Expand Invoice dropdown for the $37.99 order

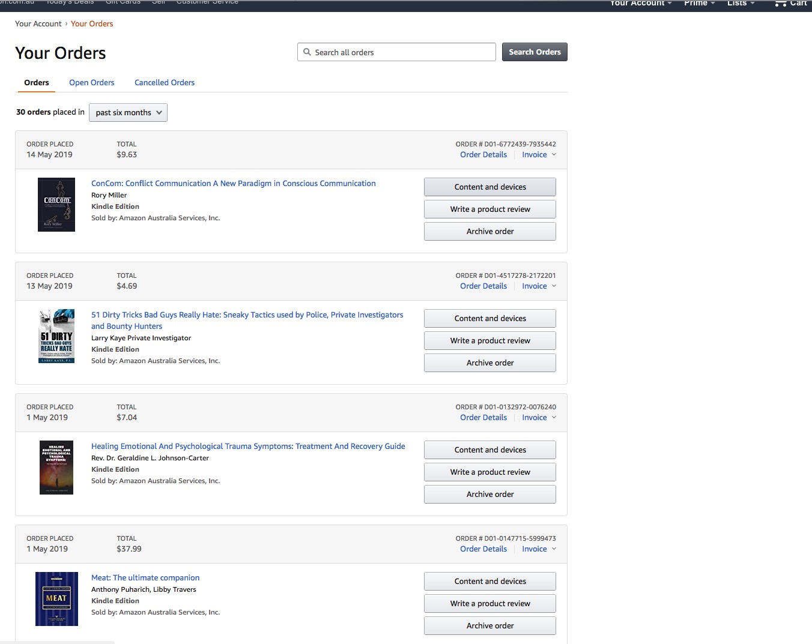[x=539, y=549]
